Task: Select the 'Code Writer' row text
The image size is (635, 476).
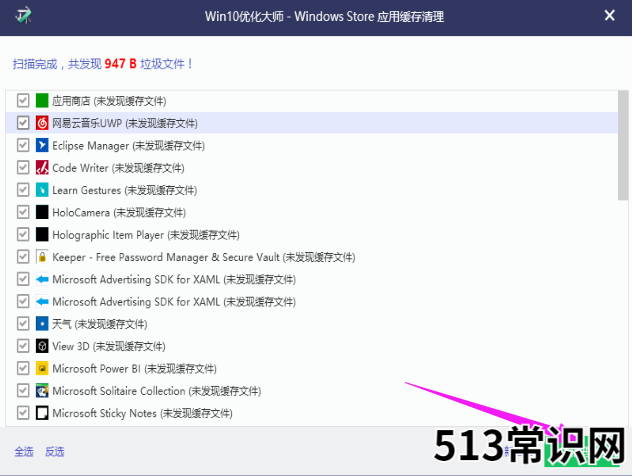Action: point(118,168)
